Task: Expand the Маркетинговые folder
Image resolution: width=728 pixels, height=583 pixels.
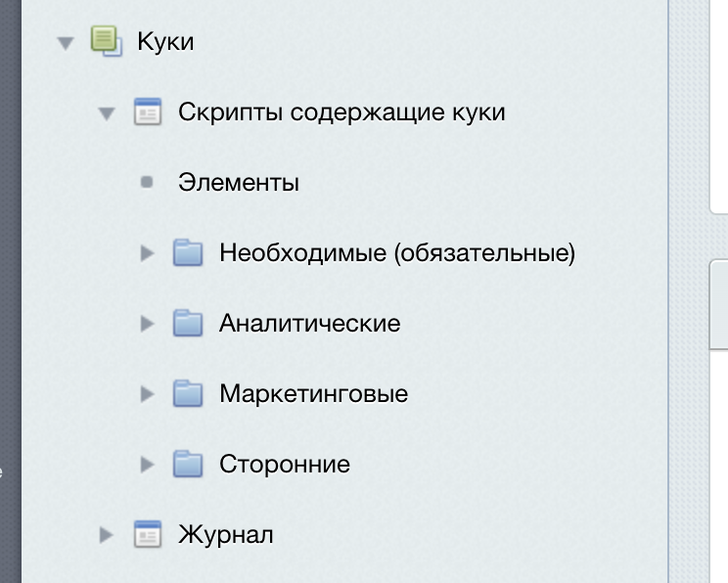Action: [148, 394]
